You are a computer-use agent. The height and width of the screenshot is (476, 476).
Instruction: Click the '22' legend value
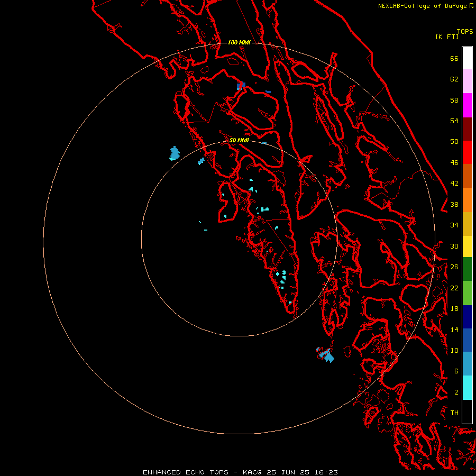point(454,288)
